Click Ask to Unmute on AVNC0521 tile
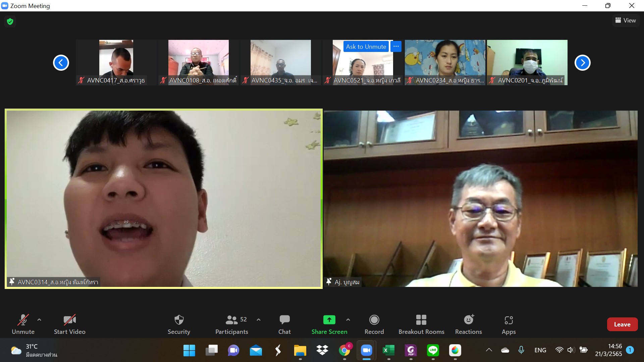644x362 pixels. [x=366, y=47]
